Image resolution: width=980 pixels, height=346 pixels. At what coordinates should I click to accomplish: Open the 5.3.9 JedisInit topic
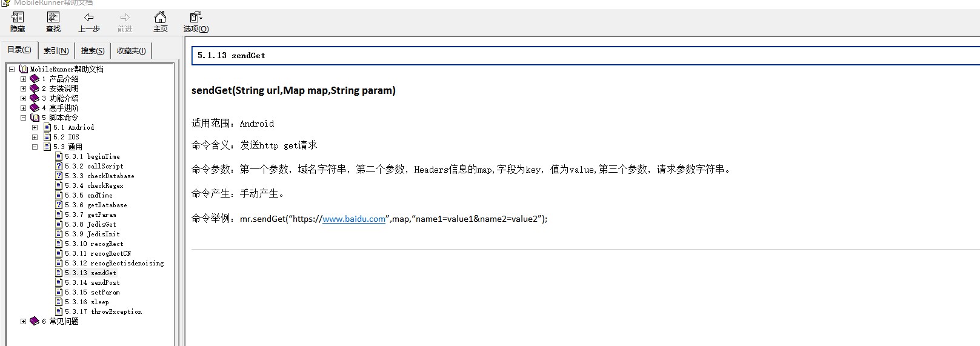[x=92, y=234]
